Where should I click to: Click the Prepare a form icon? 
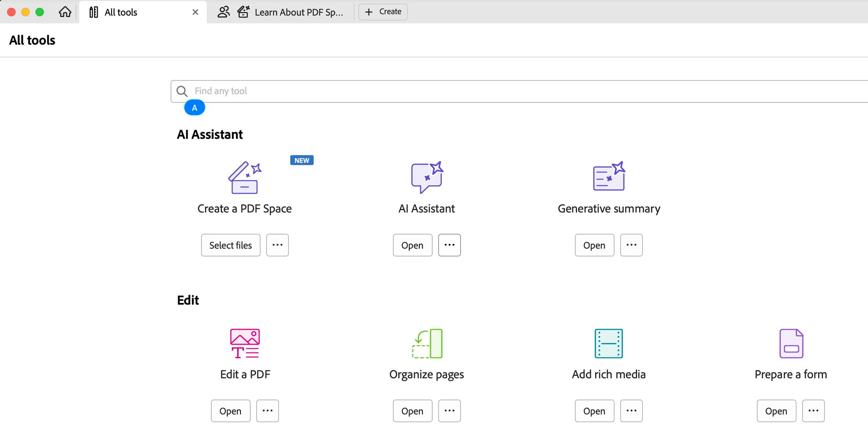[792, 344]
